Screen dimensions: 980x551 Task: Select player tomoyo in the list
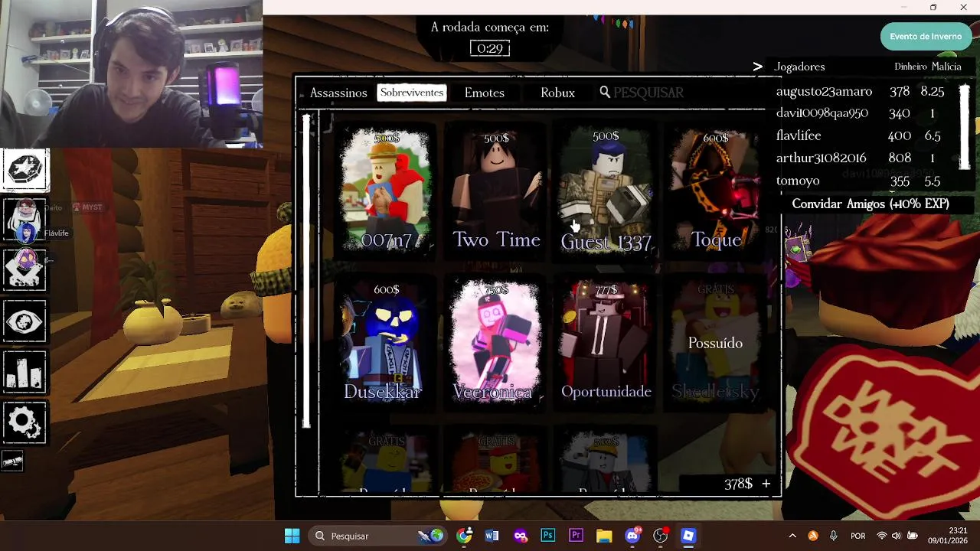(798, 181)
